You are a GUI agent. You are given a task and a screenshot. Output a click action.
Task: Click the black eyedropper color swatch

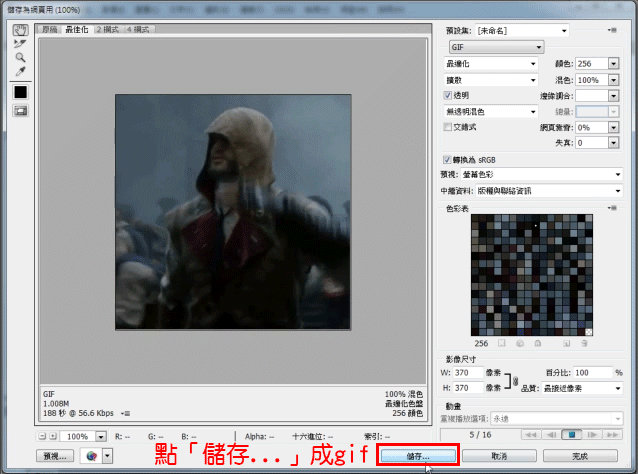20,92
